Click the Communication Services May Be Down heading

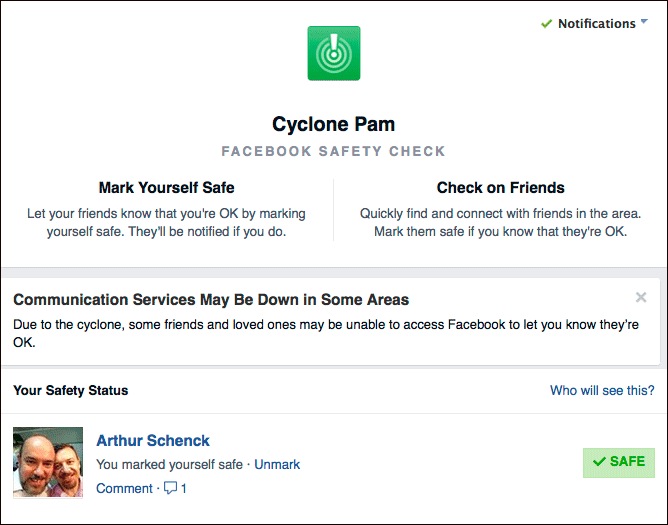tap(211, 299)
